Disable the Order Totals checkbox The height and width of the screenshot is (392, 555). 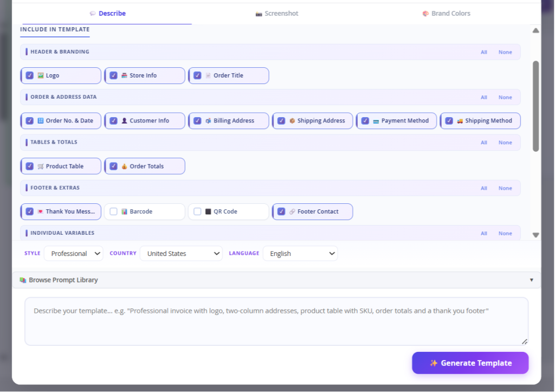pyautogui.click(x=114, y=166)
